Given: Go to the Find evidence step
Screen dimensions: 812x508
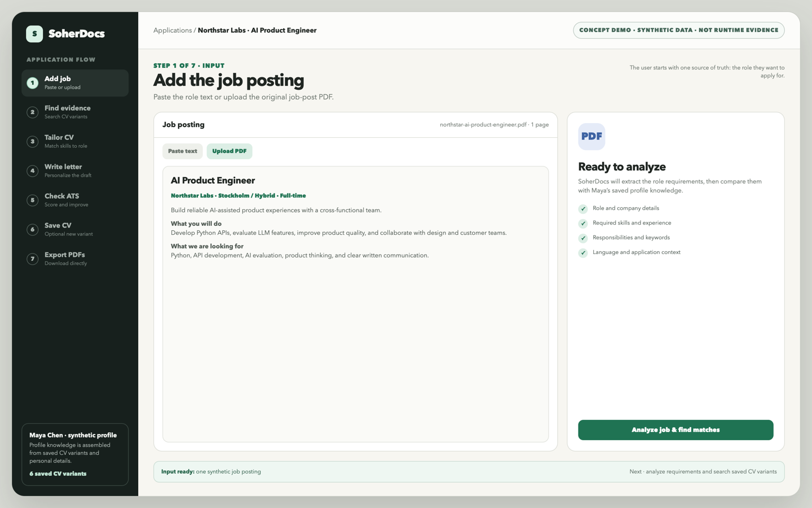Looking at the screenshot, I should 75,112.
